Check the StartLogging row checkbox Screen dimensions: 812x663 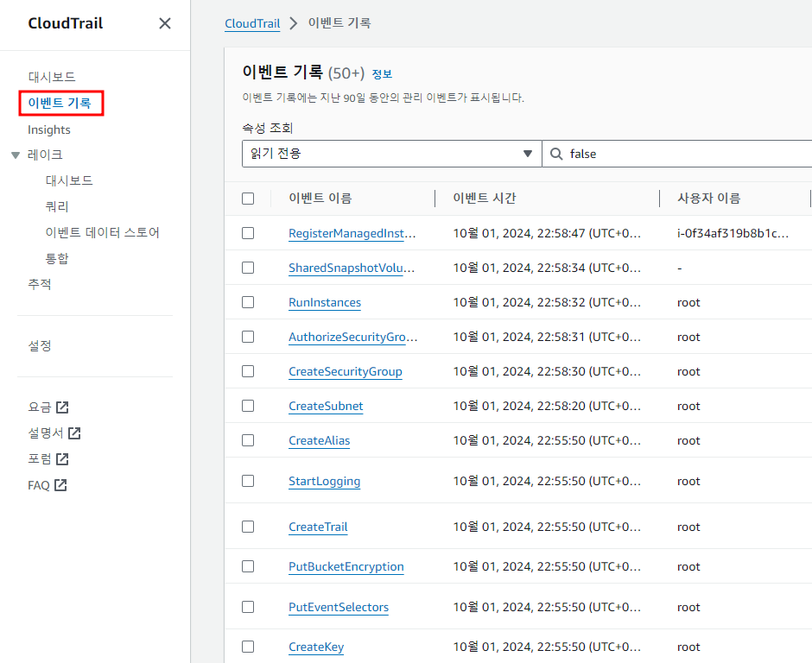(248, 481)
